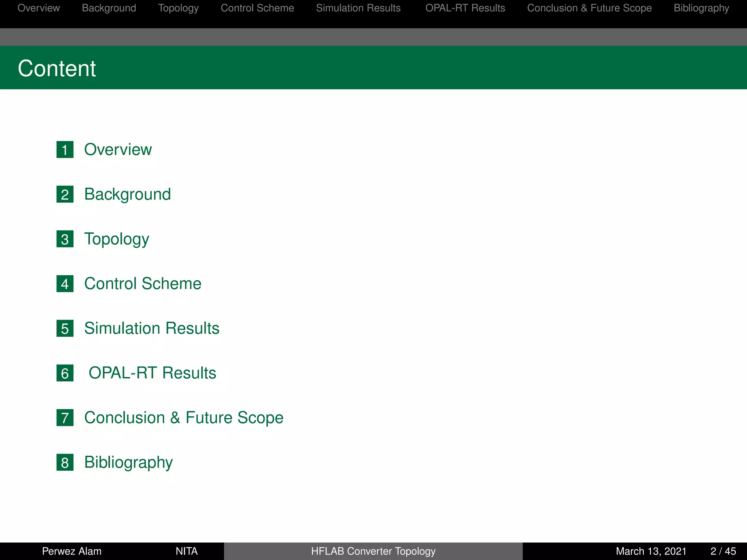Image resolution: width=747 pixels, height=560 pixels.
Task: Click the green number 1 box
Action: (65, 149)
